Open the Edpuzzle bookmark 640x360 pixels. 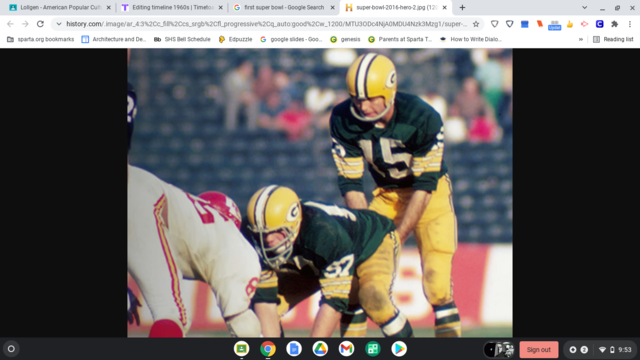pos(235,39)
